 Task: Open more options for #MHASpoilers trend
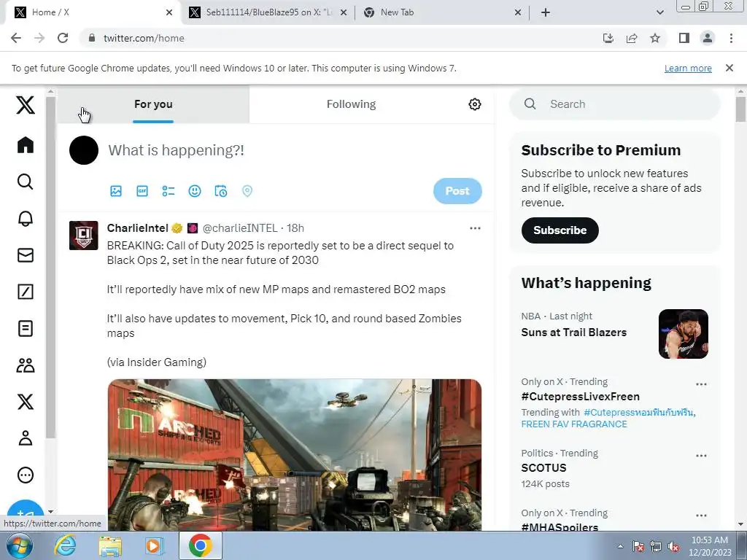coord(701,516)
